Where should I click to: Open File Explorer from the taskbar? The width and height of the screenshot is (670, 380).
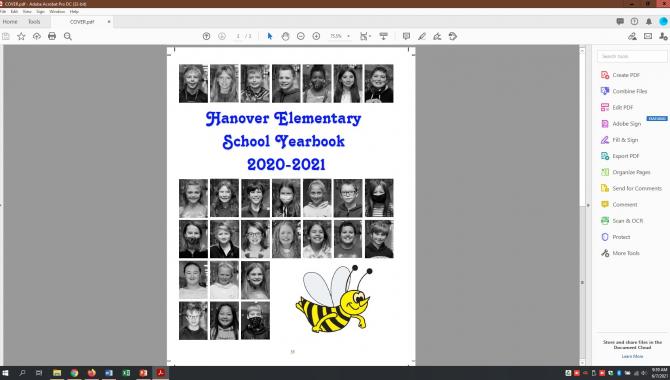[57, 373]
